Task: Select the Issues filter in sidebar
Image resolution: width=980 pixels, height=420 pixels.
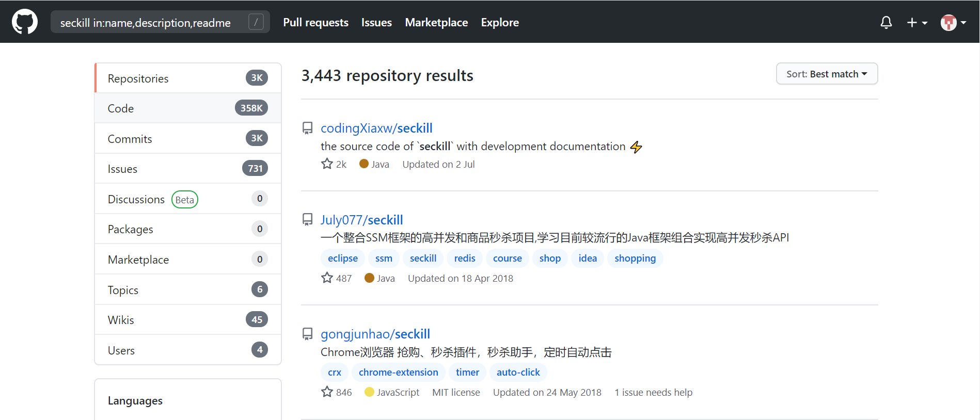Action: click(188, 169)
